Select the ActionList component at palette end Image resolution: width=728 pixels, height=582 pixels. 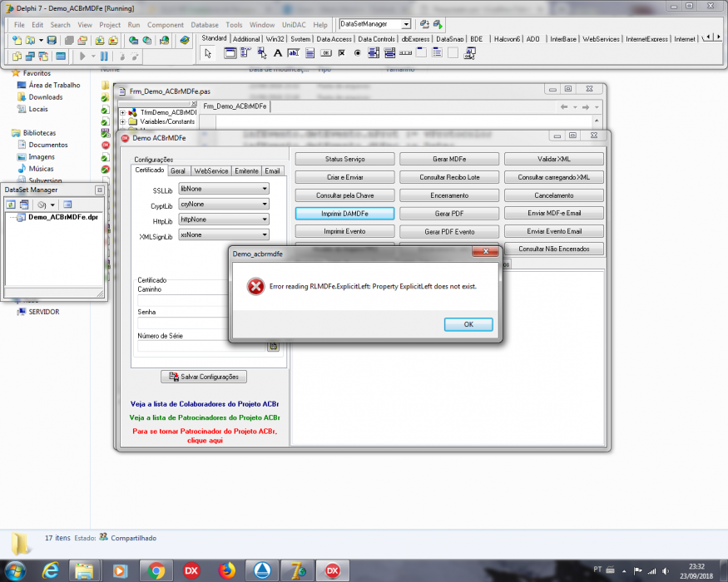pos(469,53)
